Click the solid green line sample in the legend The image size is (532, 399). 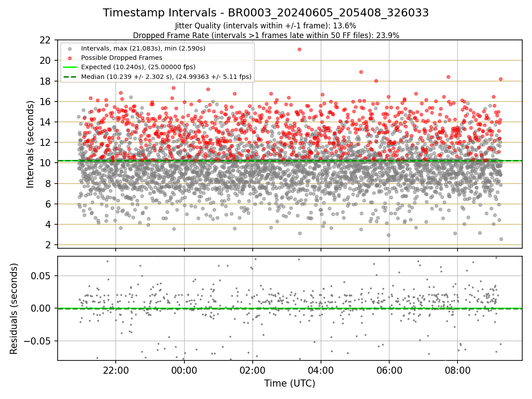tap(70, 67)
